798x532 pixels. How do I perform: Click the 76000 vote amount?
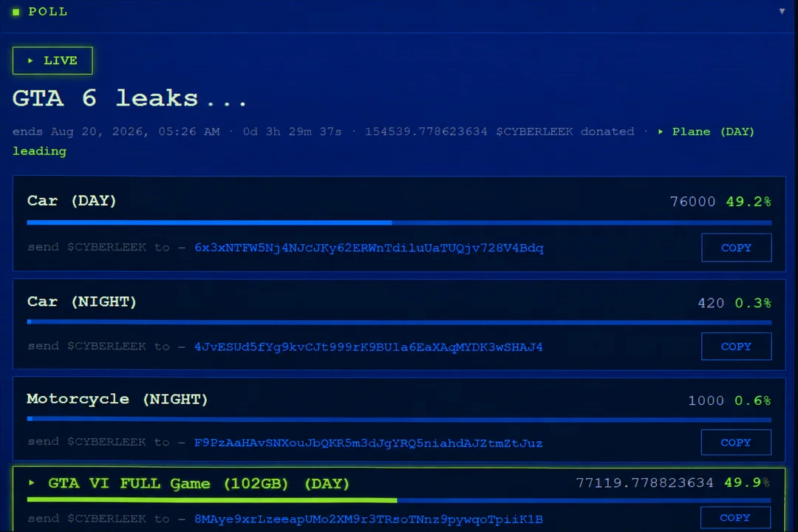(x=692, y=202)
